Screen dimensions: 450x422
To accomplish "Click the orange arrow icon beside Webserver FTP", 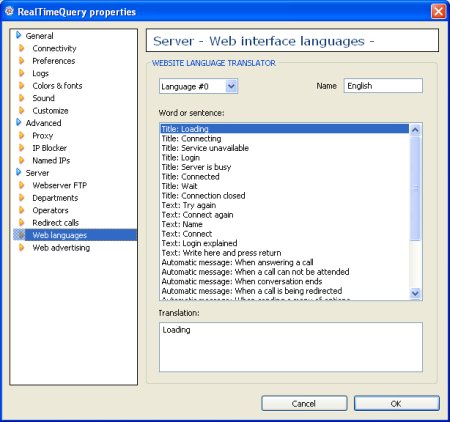I will pos(22,185).
